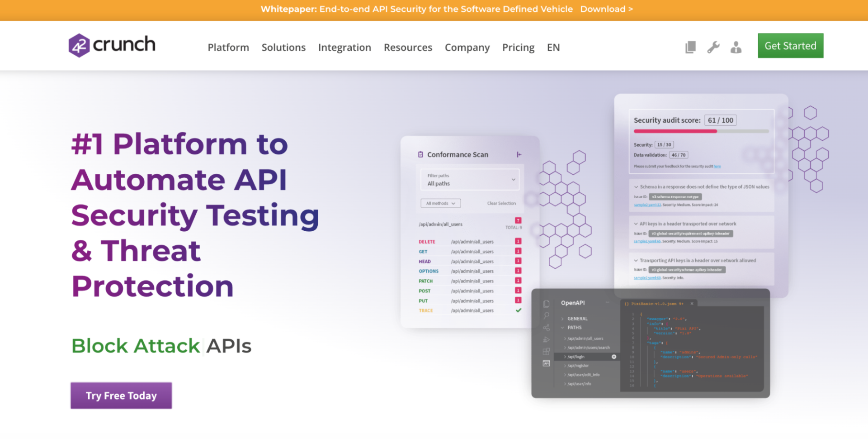Image resolution: width=868 pixels, height=439 pixels.
Task: Click the wrench tools icon
Action: click(x=713, y=47)
